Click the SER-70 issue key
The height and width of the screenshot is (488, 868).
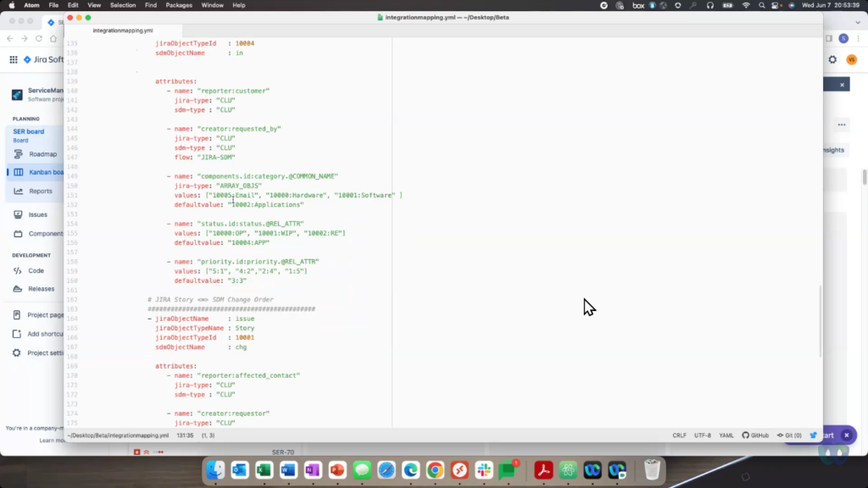(x=283, y=452)
